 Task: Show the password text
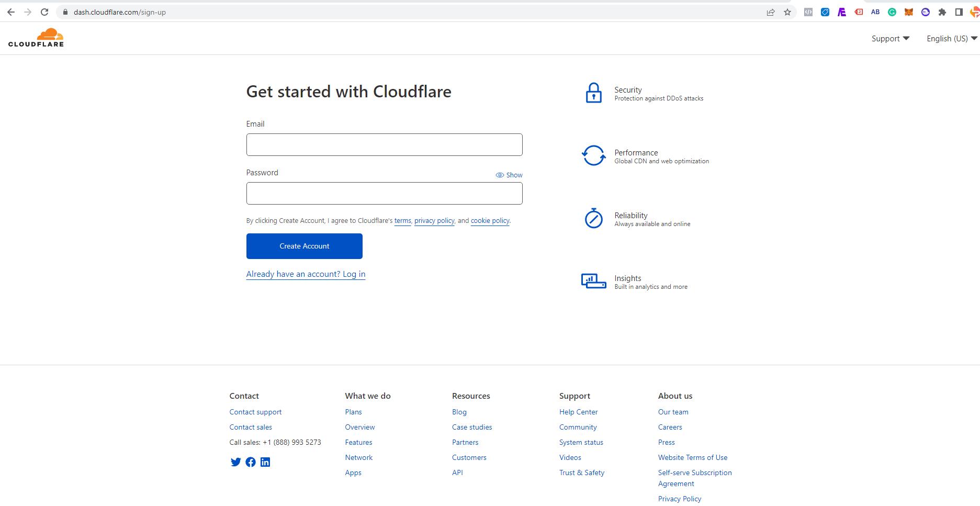[509, 175]
